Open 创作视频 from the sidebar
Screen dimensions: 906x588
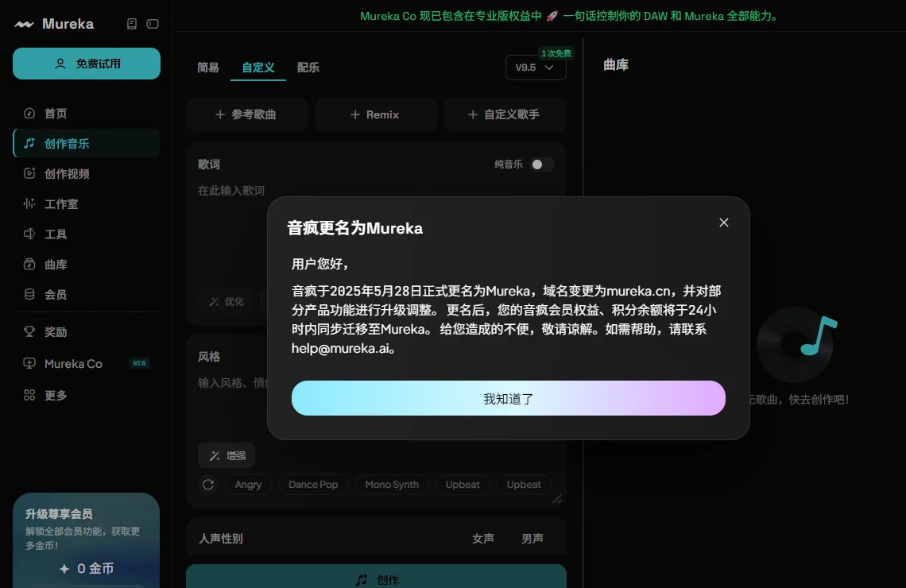pos(86,173)
